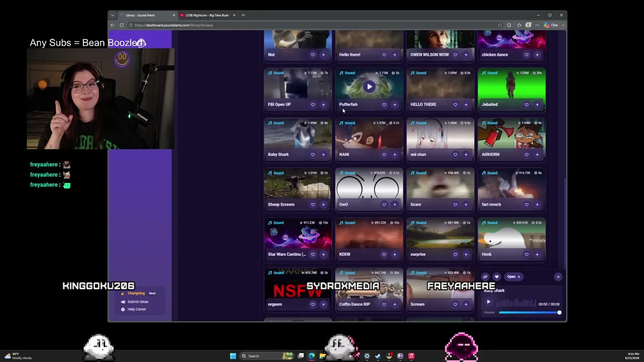Bookmark this page with the star icon
644x362 pixels.
(500, 25)
